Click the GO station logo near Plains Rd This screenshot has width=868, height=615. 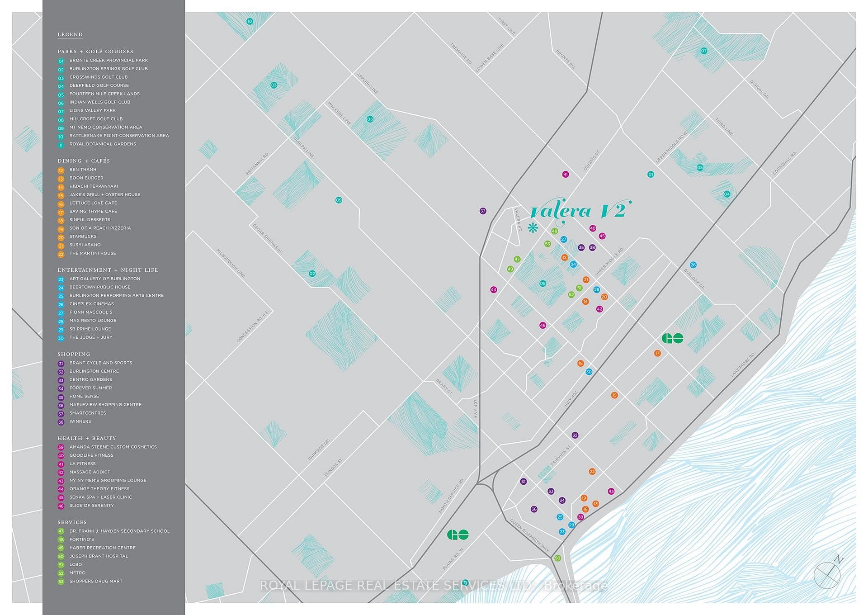[x=458, y=535]
